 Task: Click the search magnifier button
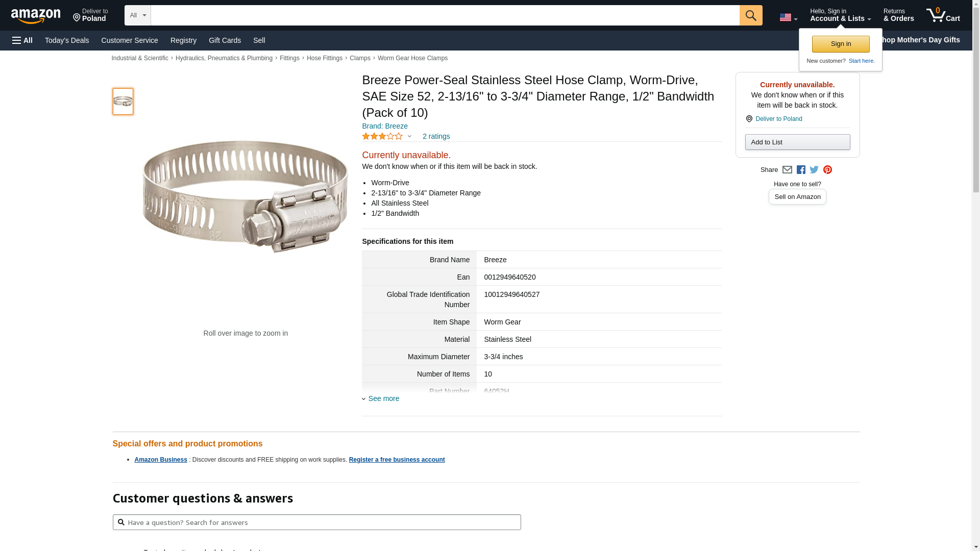coord(750,15)
